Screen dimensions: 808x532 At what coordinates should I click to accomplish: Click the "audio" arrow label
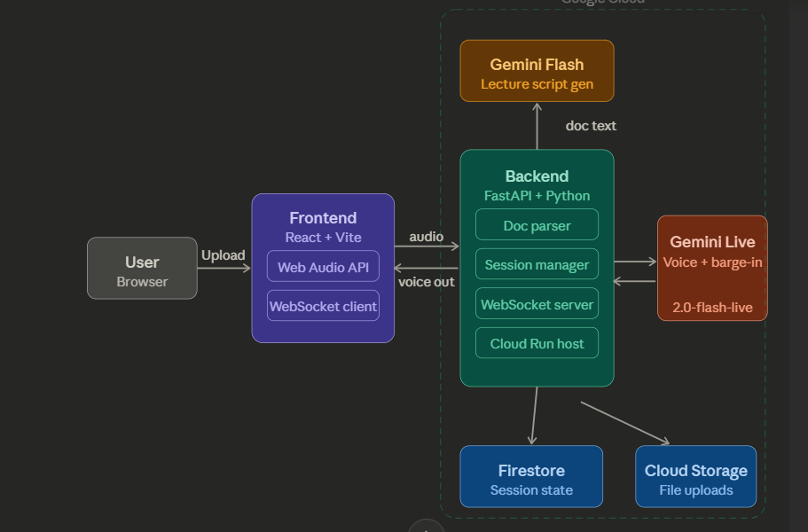tap(426, 237)
